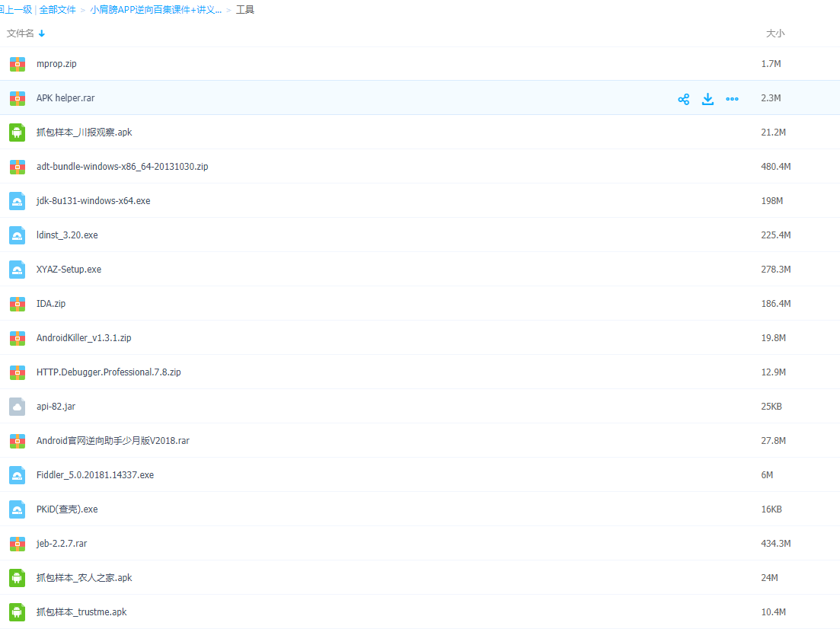Click the archive icon beside APK helper.rar

tap(18, 98)
